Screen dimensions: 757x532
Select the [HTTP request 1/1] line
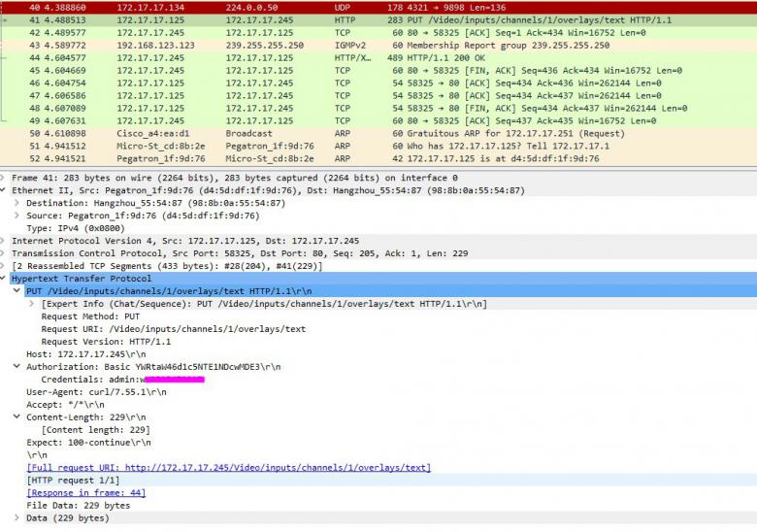[73, 480]
